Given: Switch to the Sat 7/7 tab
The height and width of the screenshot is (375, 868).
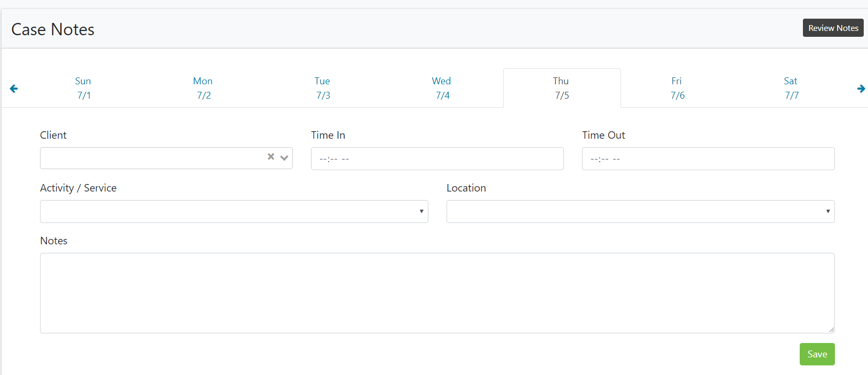Looking at the screenshot, I should point(791,88).
